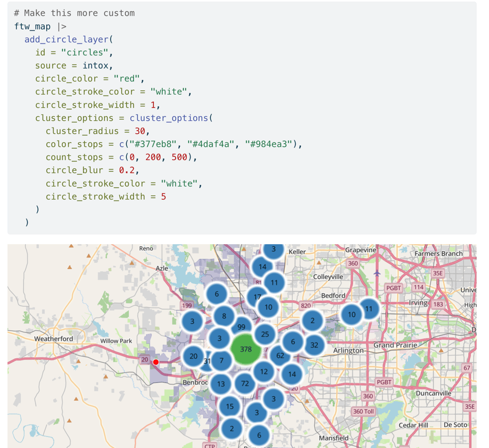
Task: Open the cluster marked 32
Action: (x=314, y=345)
